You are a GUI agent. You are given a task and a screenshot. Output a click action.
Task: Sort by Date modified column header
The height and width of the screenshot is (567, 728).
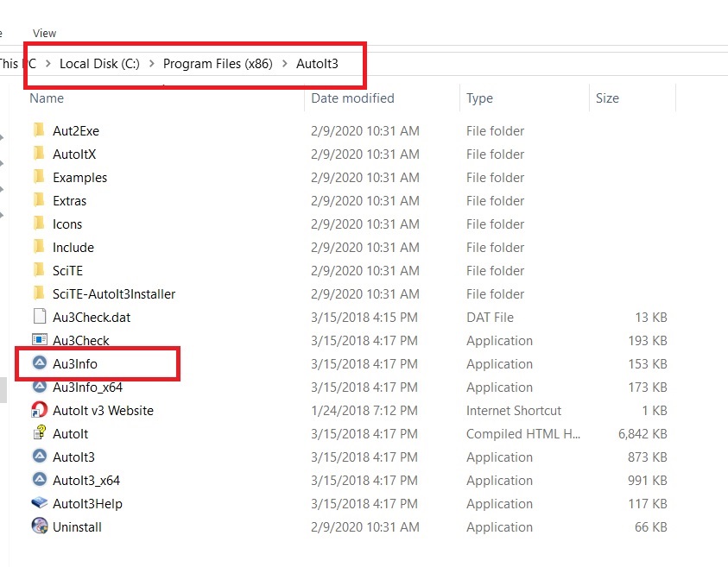352,98
